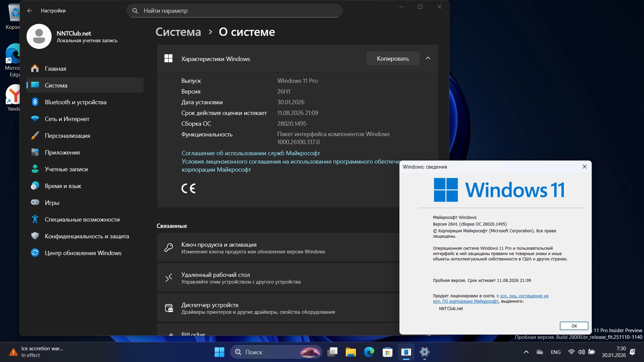Screen dimensions: 644x362
Task: Open File Explorer from the taskbar
Action: (x=351, y=352)
